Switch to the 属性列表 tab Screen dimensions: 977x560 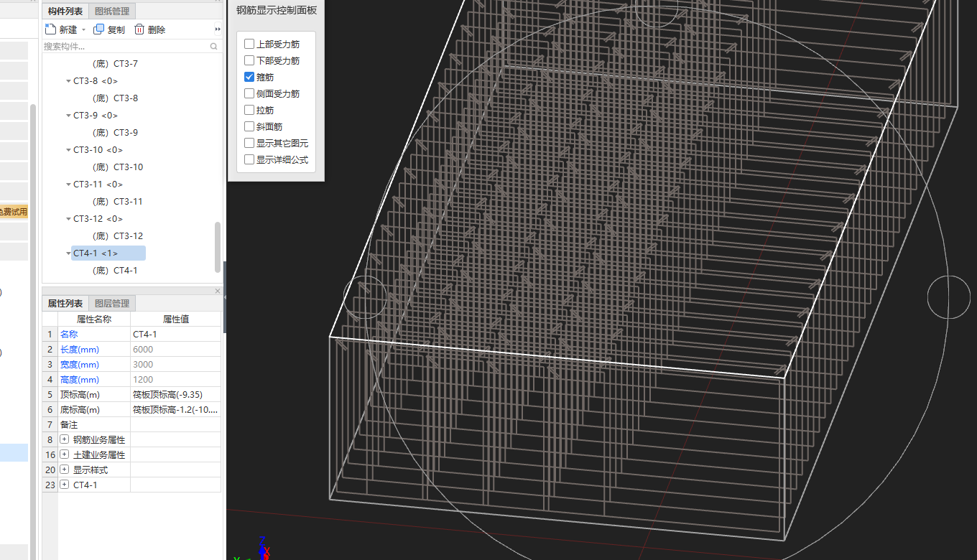65,304
